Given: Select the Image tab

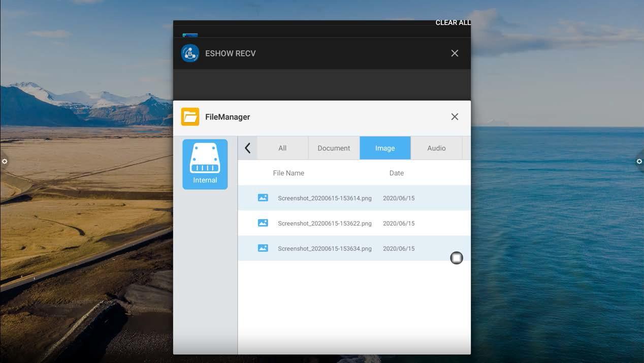Looking at the screenshot, I should point(385,148).
